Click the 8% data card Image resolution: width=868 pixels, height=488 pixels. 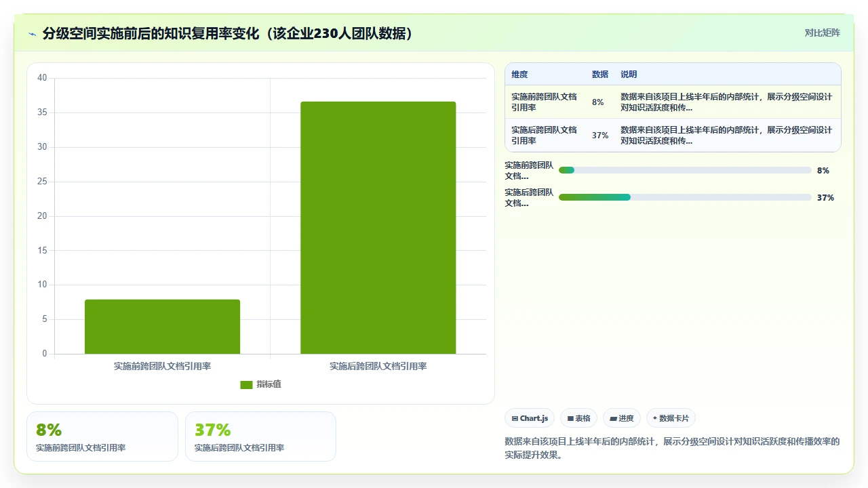coord(102,436)
